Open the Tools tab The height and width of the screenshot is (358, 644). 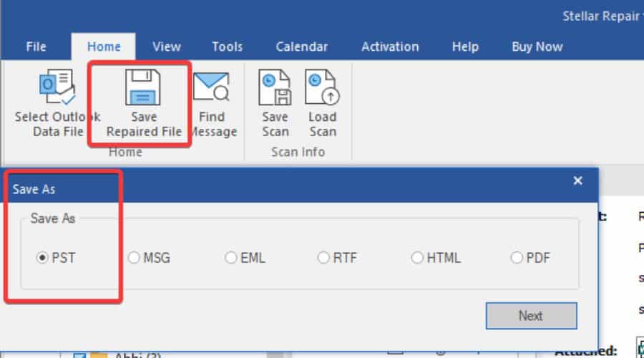[x=227, y=47]
